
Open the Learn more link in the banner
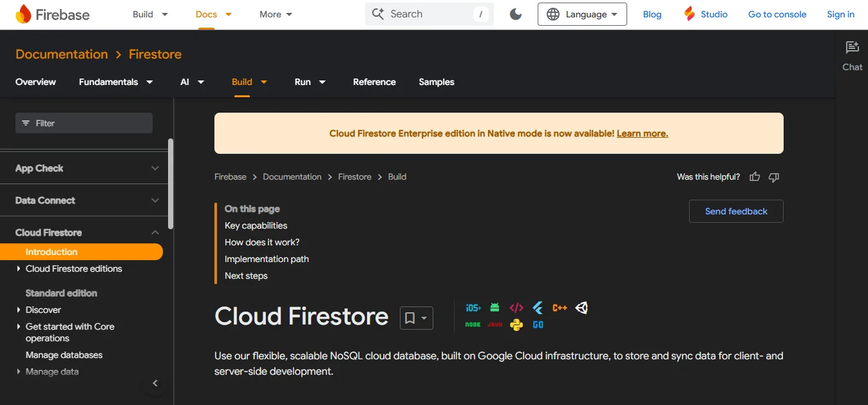click(641, 133)
